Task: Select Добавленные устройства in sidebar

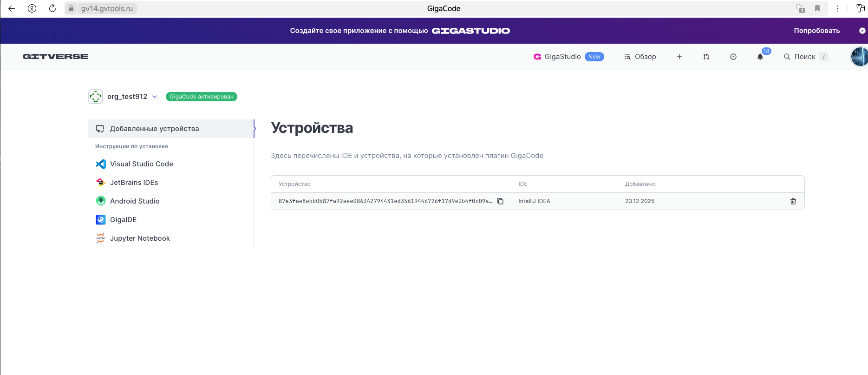Action: (x=154, y=129)
